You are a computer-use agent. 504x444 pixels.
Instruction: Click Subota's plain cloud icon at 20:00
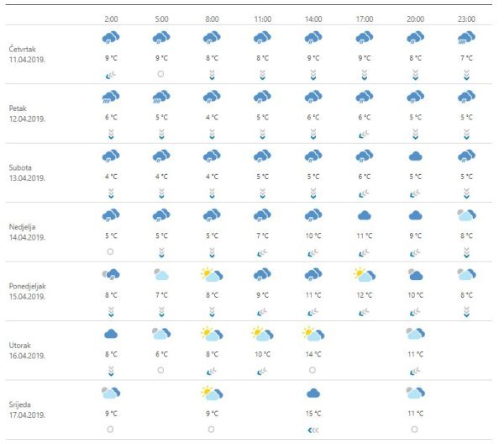(415, 156)
